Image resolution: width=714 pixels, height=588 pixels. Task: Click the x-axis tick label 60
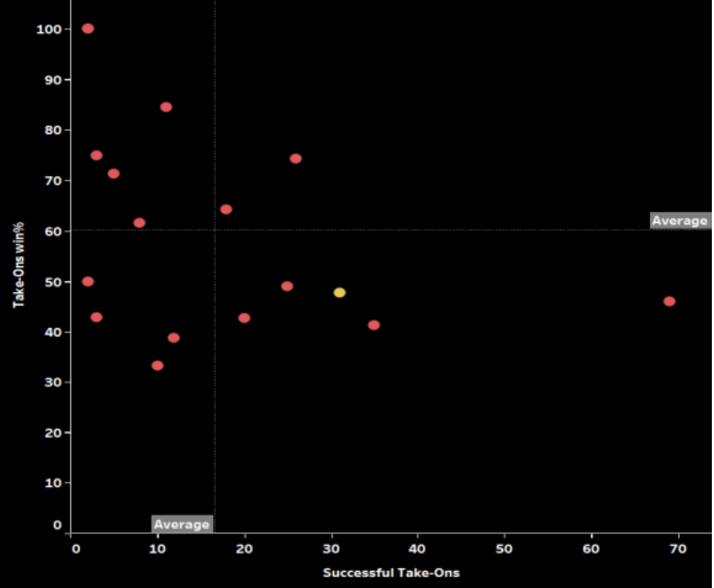[x=591, y=549]
